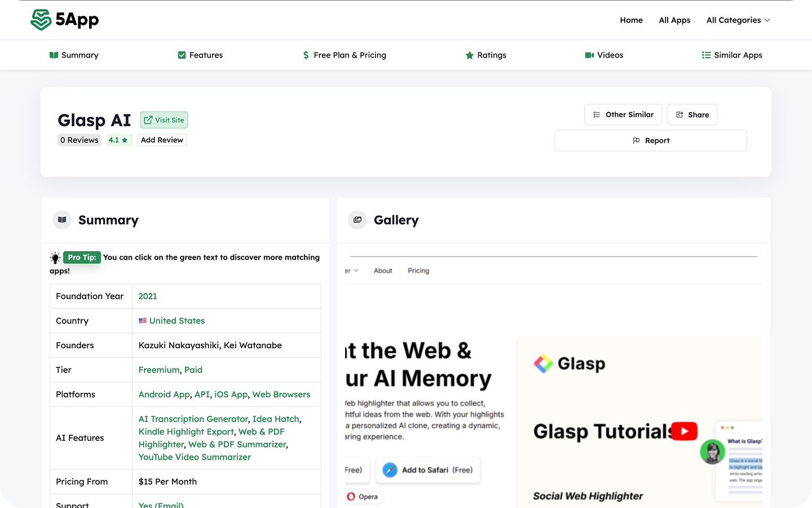Image resolution: width=812 pixels, height=508 pixels.
Task: Click the Summary section book icon
Action: click(x=62, y=220)
